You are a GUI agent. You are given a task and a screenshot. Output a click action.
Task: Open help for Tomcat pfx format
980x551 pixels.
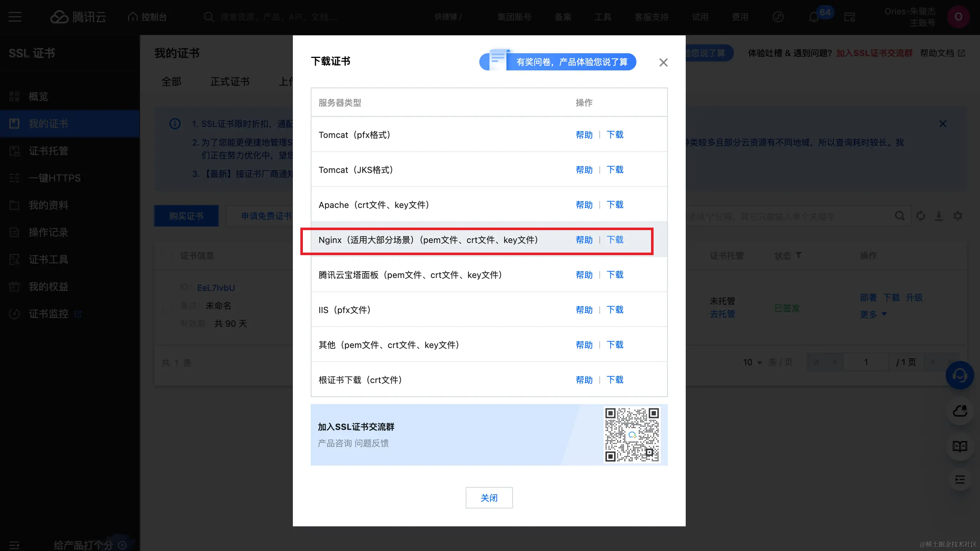584,135
